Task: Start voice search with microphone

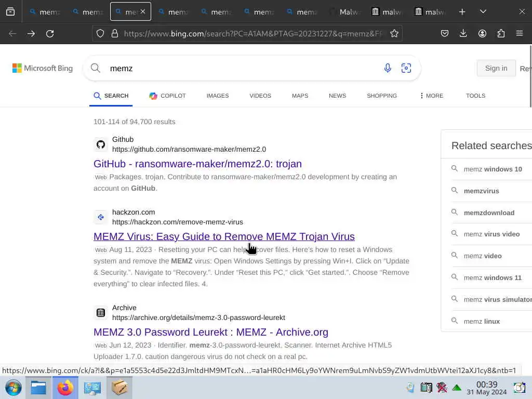Action: pyautogui.click(x=388, y=68)
